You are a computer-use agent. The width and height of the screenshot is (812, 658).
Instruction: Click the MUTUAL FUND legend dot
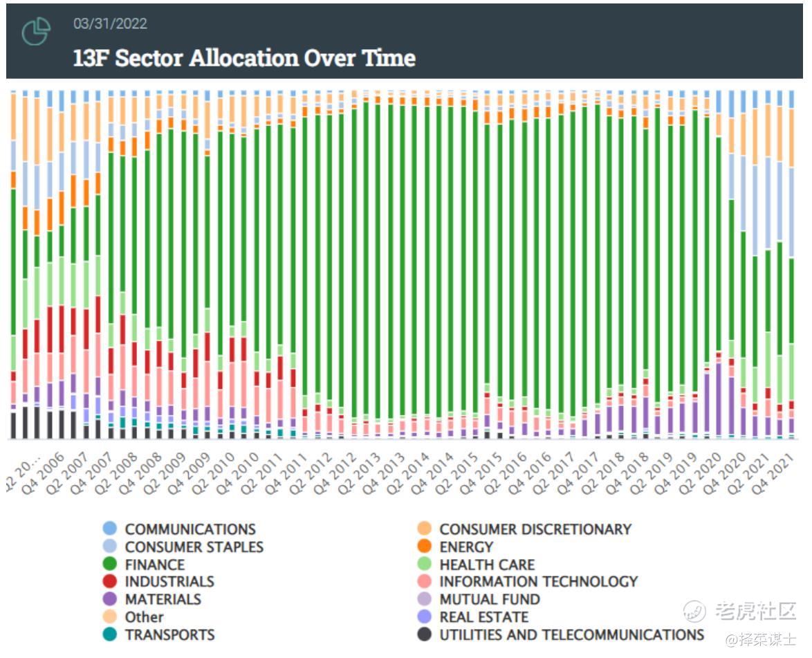[x=425, y=599]
